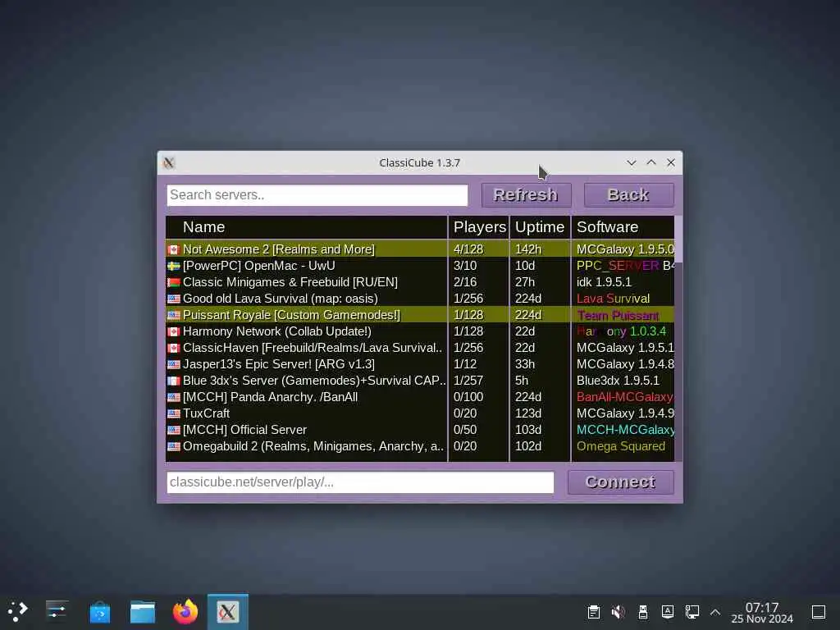Click the PPC_SERVER software cell
Viewport: 840px width, 630px height.
[624, 266]
